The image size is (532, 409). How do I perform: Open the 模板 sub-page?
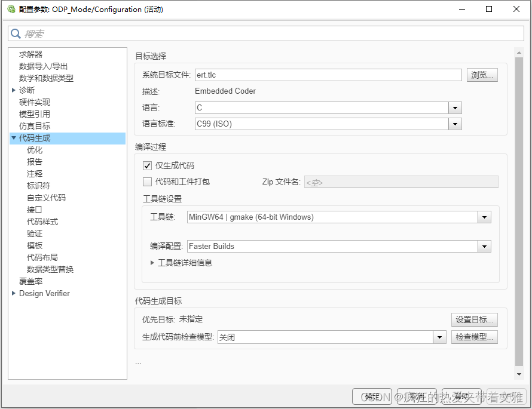click(x=35, y=245)
